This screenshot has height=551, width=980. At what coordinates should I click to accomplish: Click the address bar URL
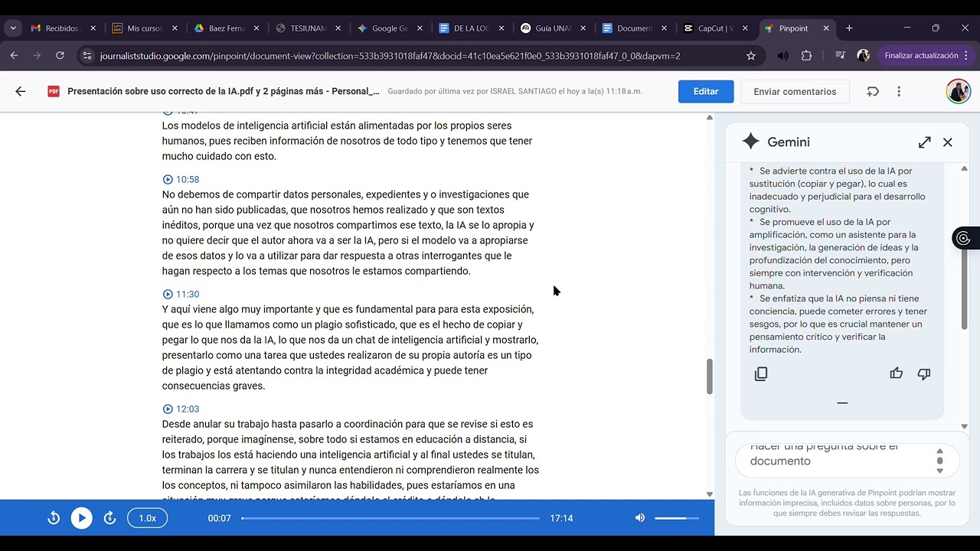click(390, 56)
